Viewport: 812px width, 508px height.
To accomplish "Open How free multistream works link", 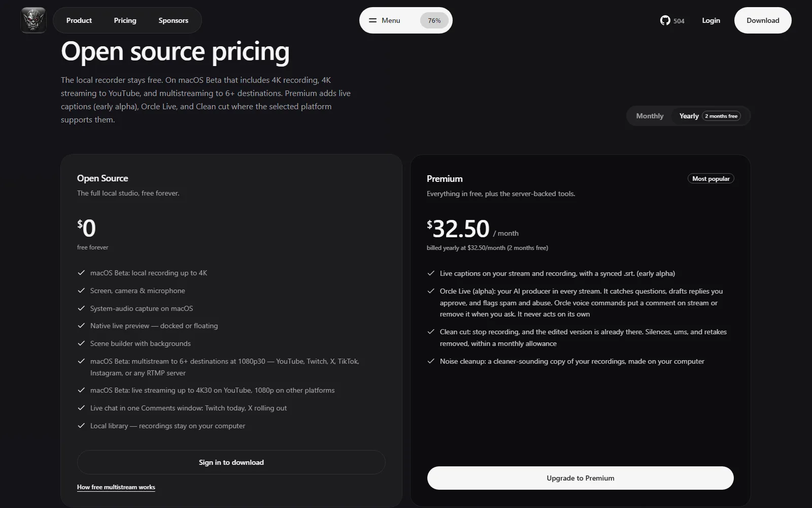I will tap(116, 487).
